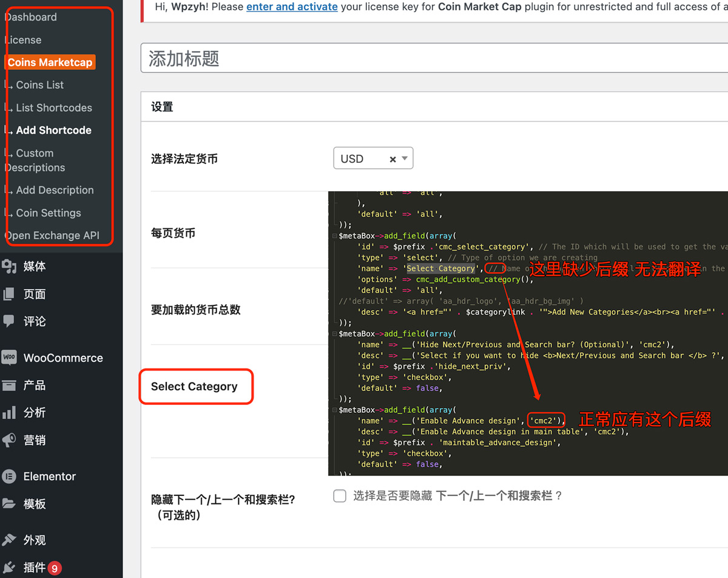
Task: Click the 产品 products box icon
Action: point(9,385)
